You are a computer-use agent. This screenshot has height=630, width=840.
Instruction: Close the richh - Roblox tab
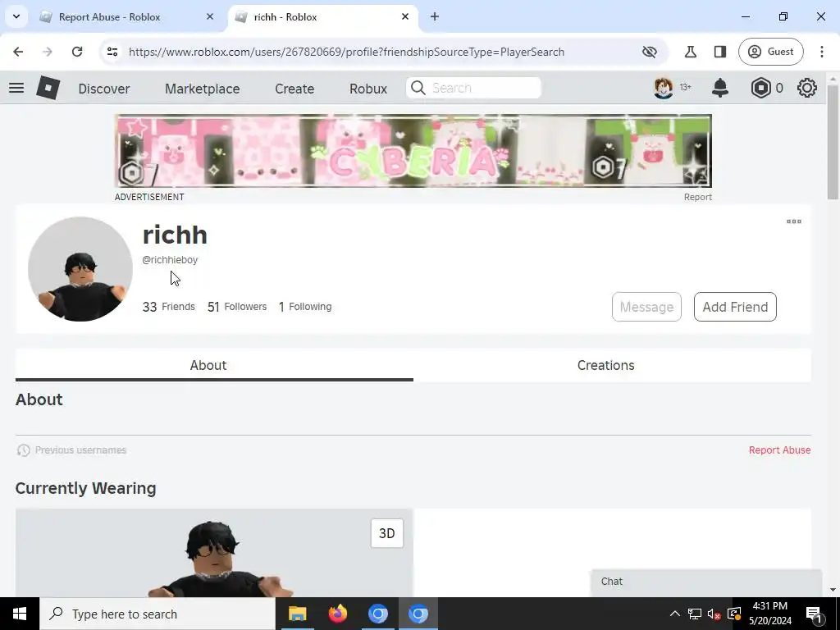point(405,16)
